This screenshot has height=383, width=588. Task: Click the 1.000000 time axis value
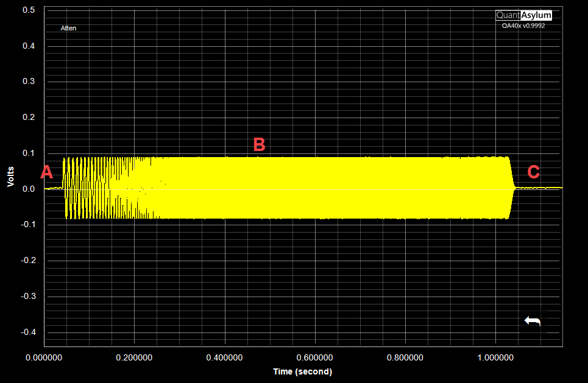click(x=495, y=357)
